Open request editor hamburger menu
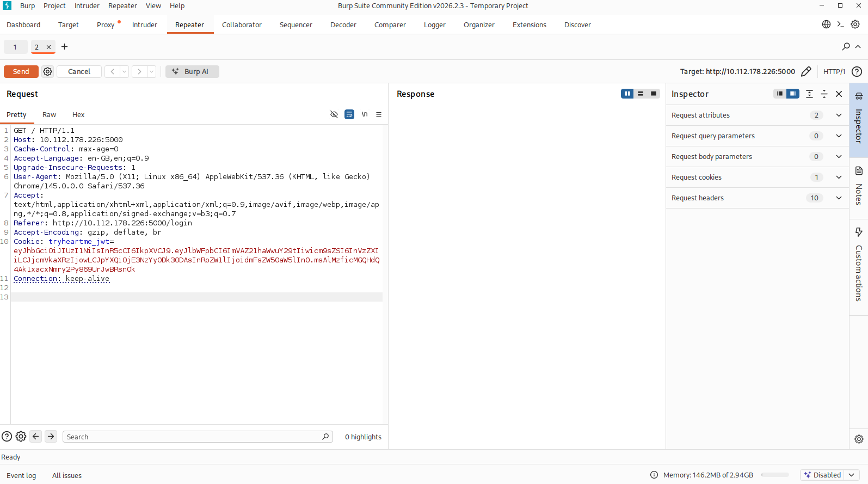This screenshot has height=484, width=868. (379, 114)
